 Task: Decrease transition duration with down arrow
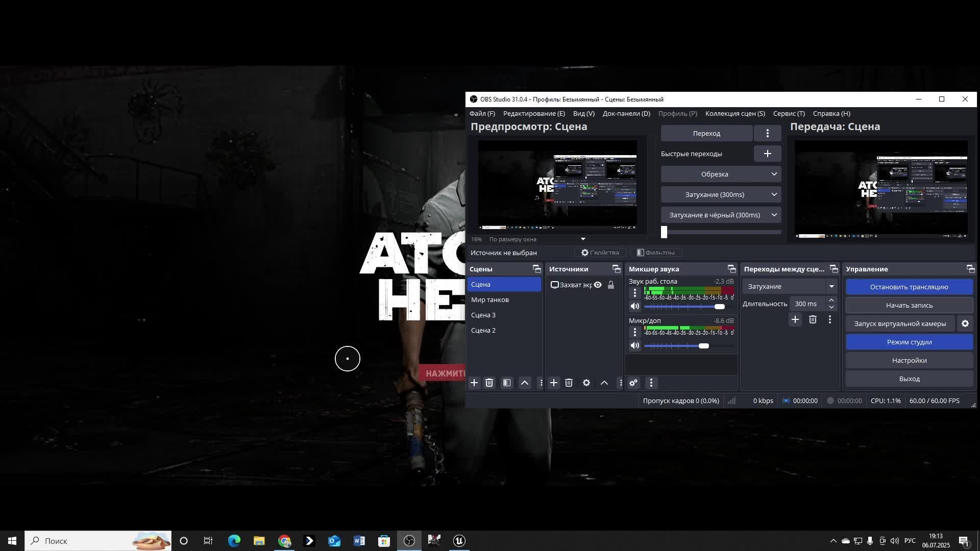tap(831, 307)
